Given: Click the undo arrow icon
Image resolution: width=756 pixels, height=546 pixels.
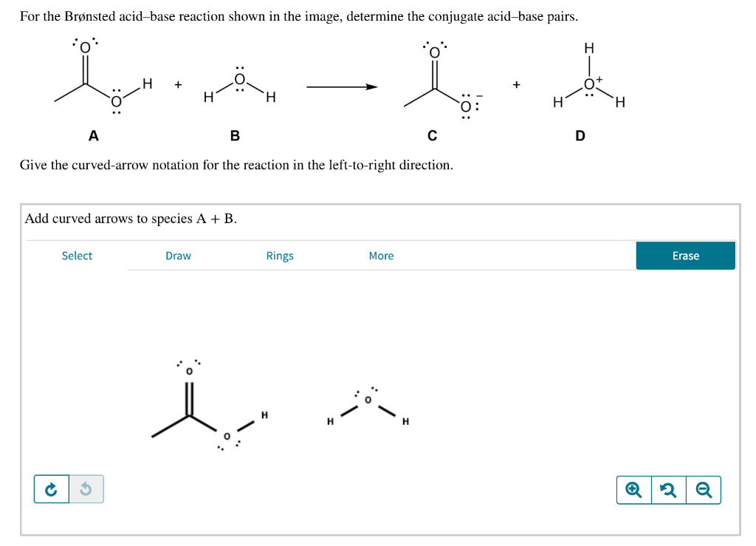Looking at the screenshot, I should click(86, 488).
